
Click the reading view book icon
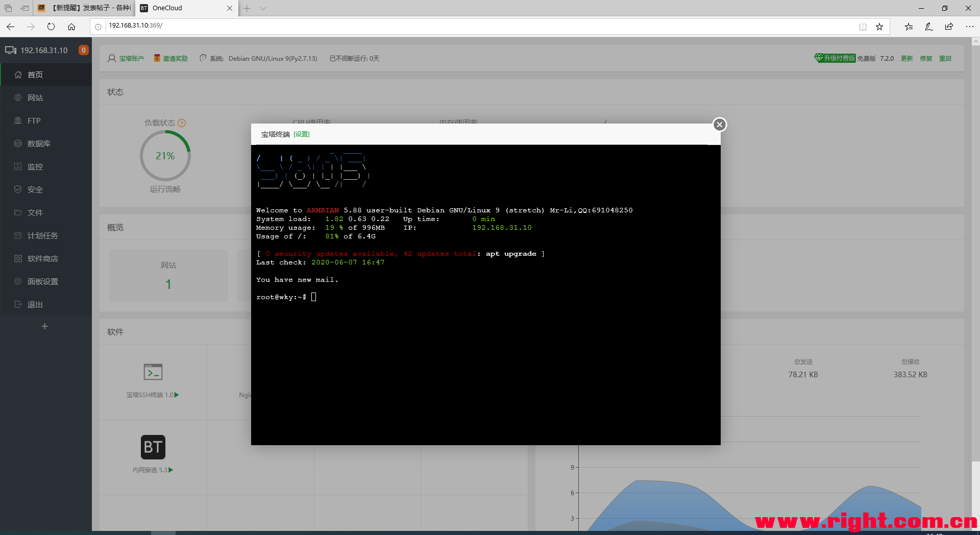pos(863,27)
